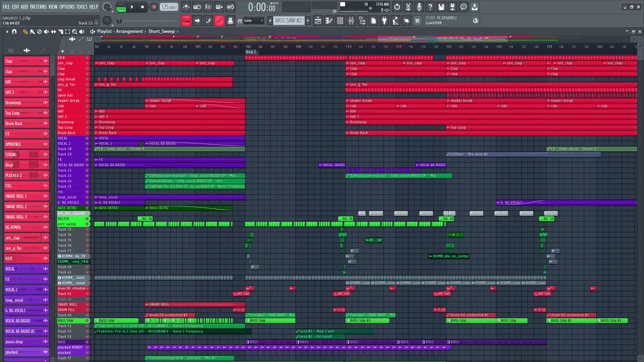Open the plugin picker plug icon
This screenshot has width=644, height=362.
click(384, 21)
